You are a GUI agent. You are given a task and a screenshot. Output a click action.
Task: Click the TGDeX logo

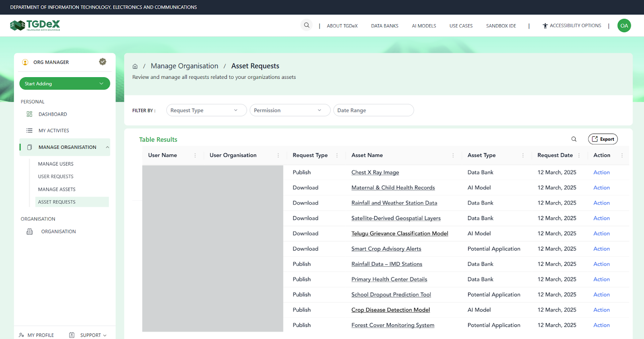[35, 25]
